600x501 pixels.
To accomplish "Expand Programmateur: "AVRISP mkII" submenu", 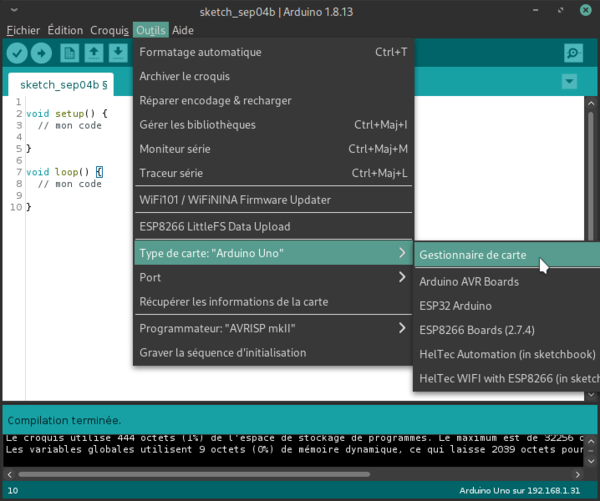I will (x=273, y=328).
